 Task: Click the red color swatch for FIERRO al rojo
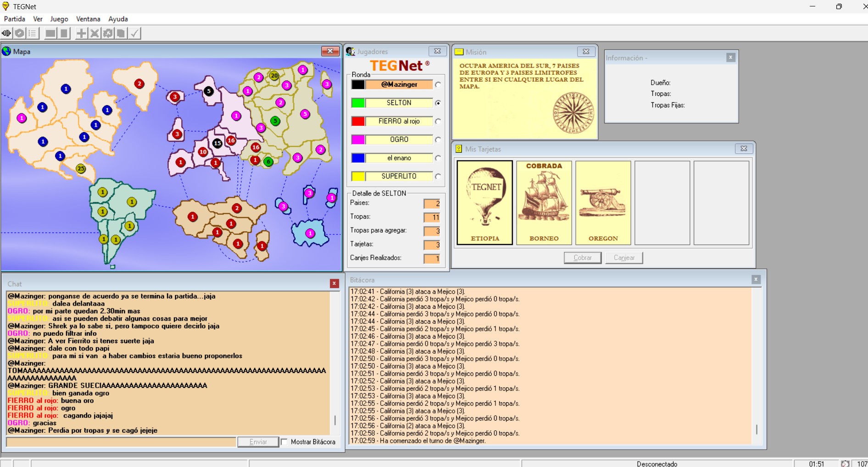pos(358,121)
